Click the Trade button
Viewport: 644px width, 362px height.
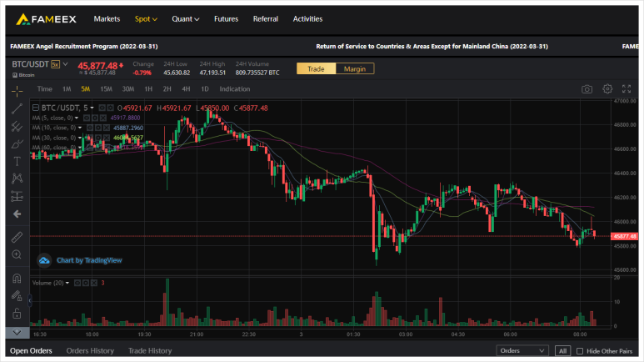pyautogui.click(x=316, y=68)
